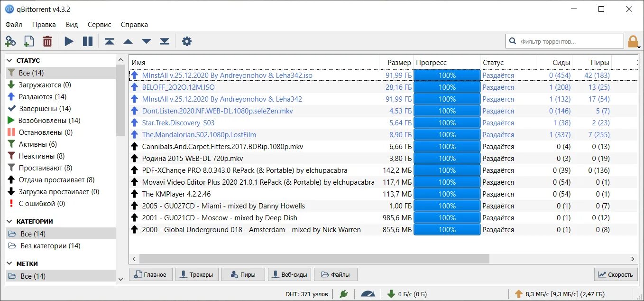
Task: Open the Файл menu
Action: pyautogui.click(x=14, y=25)
